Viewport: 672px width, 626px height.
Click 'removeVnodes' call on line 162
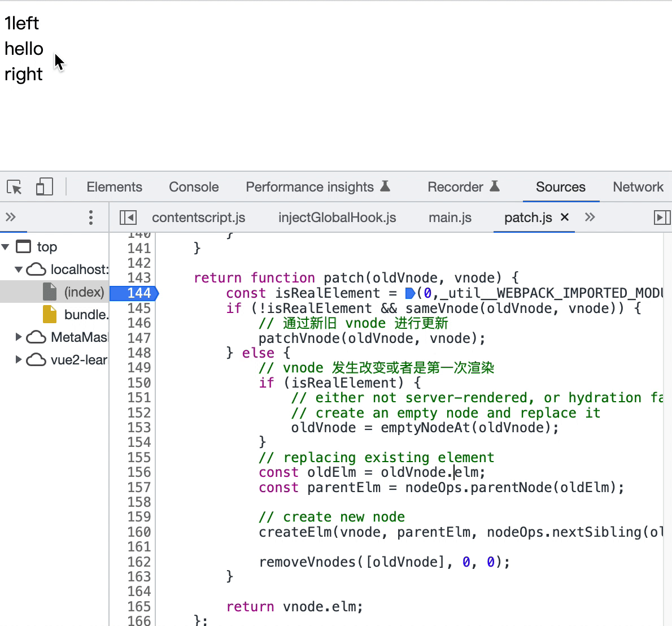point(307,562)
